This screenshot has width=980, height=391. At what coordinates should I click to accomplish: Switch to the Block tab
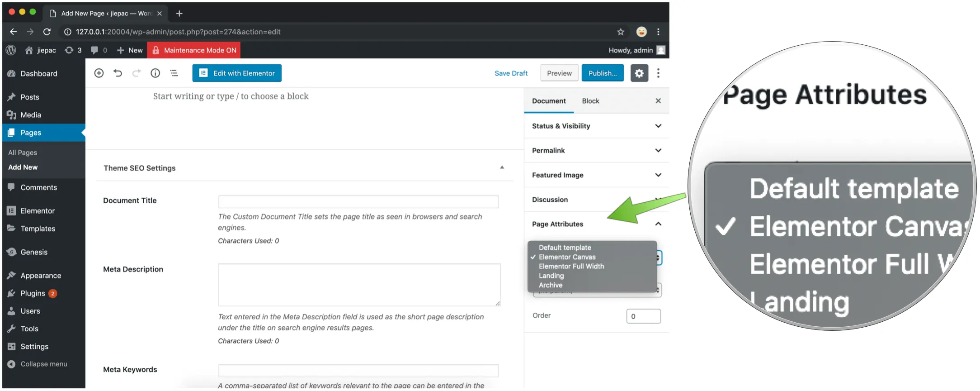pos(590,101)
